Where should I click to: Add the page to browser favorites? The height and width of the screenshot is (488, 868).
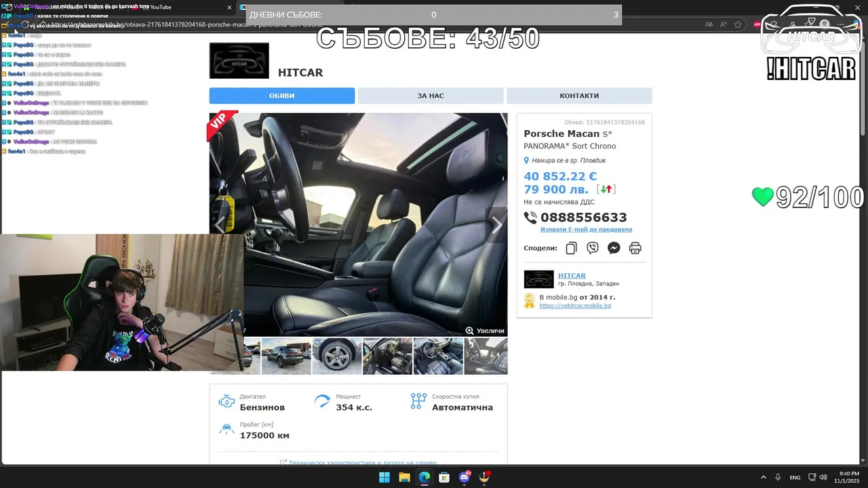738,24
